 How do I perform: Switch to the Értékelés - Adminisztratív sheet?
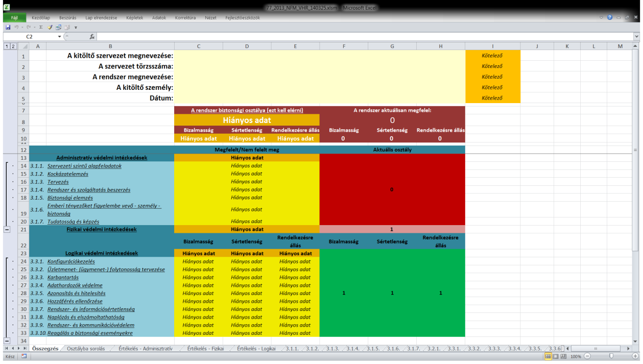(145, 349)
